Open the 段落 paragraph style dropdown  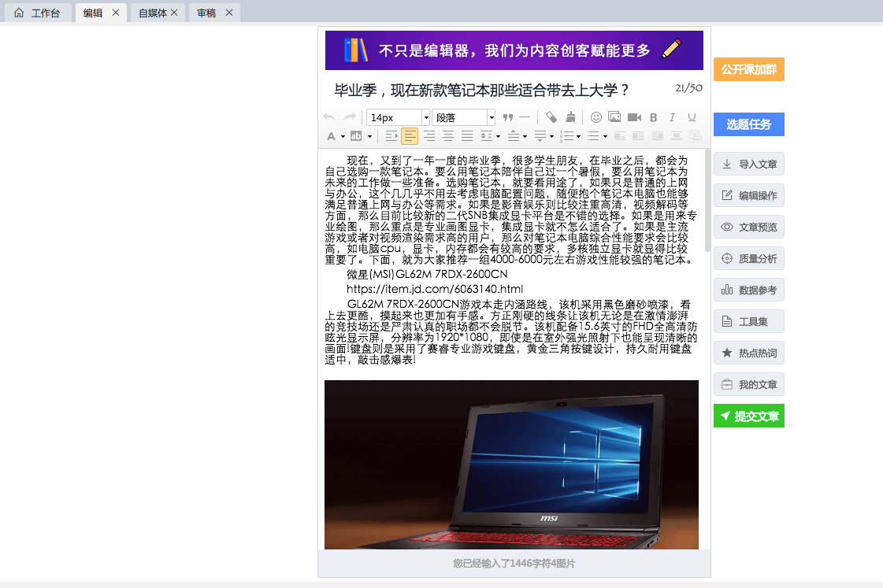(x=464, y=117)
